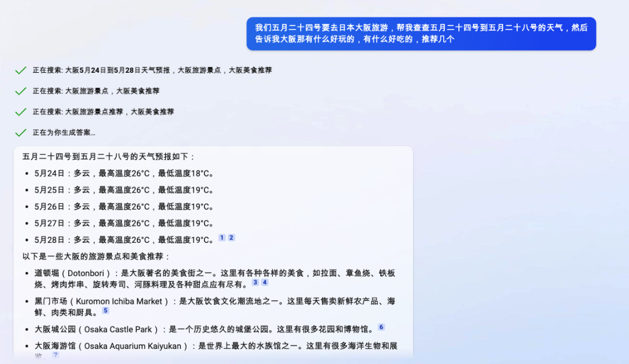This screenshot has height=364, width=629.
Task: Open citation 5 after Kuromon Ichiba Market text
Action: pos(105,311)
